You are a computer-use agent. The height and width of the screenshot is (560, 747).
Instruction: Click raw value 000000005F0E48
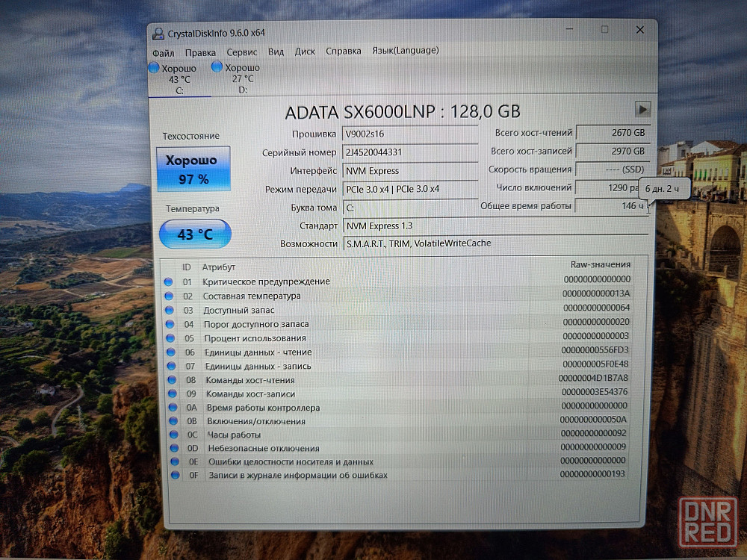(x=595, y=364)
